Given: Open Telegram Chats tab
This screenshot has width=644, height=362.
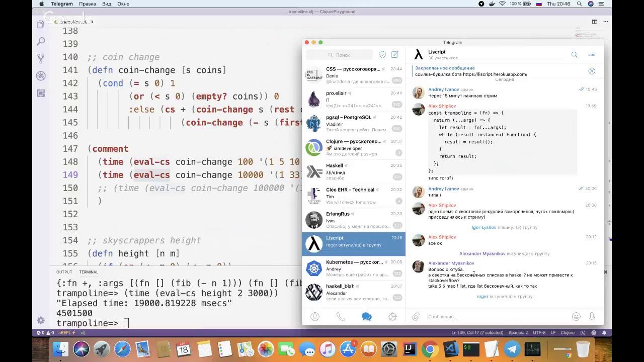Looking at the screenshot, I should click(x=367, y=316).
